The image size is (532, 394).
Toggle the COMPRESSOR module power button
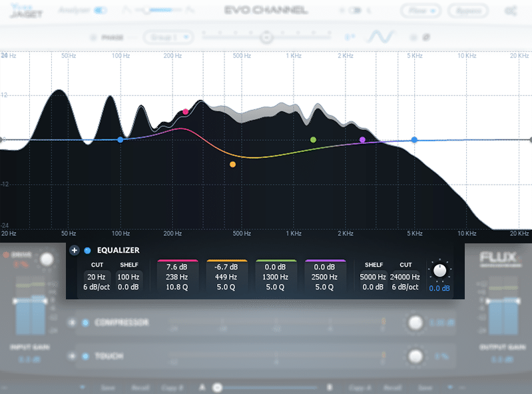click(85, 322)
